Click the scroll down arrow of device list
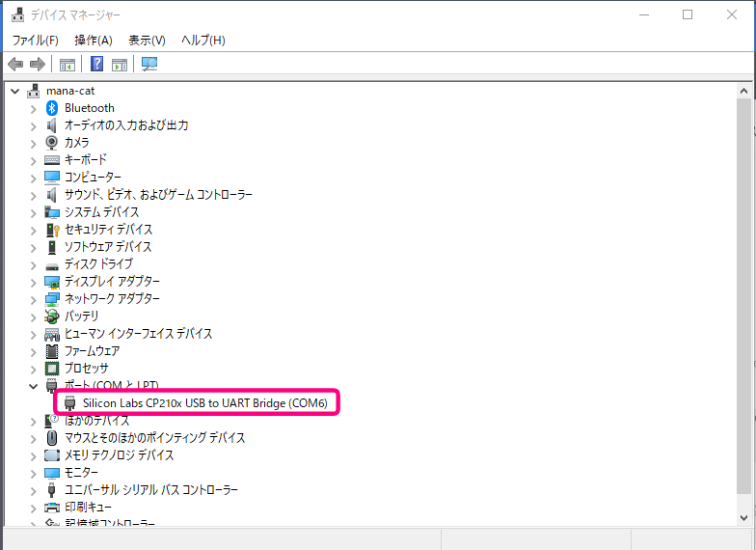 tap(743, 518)
